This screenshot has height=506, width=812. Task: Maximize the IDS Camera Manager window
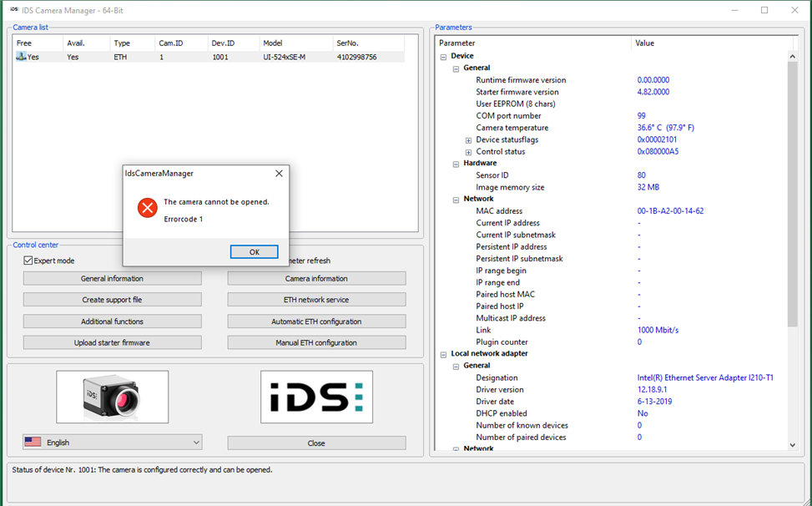coord(764,10)
